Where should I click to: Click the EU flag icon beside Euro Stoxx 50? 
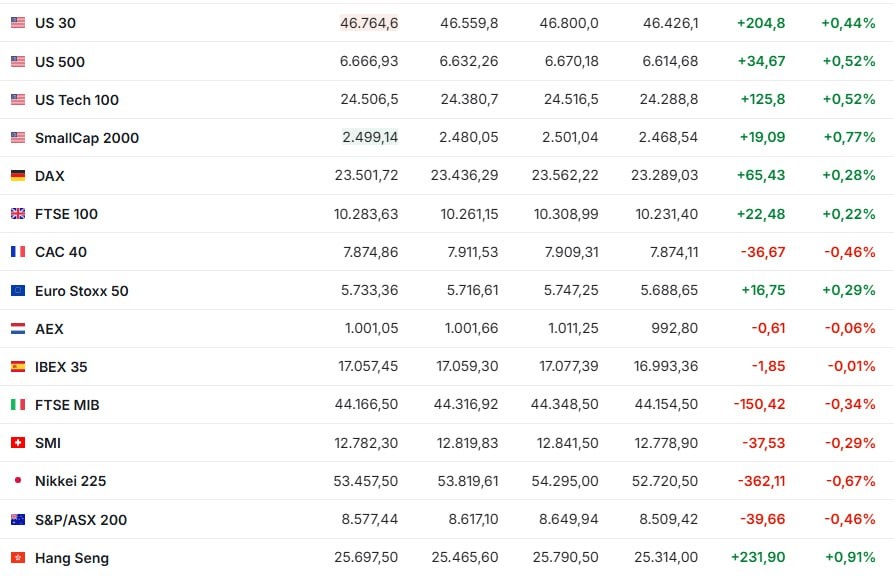click(18, 291)
